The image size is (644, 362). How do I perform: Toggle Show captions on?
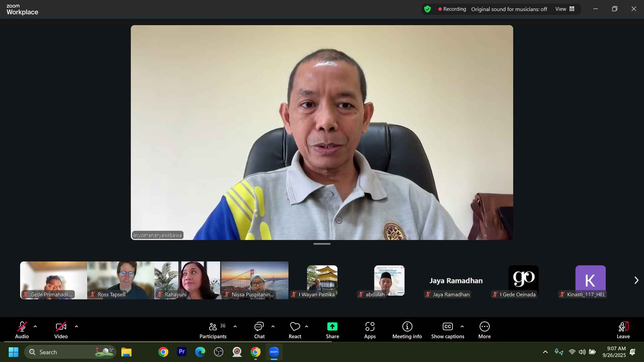pyautogui.click(x=447, y=330)
